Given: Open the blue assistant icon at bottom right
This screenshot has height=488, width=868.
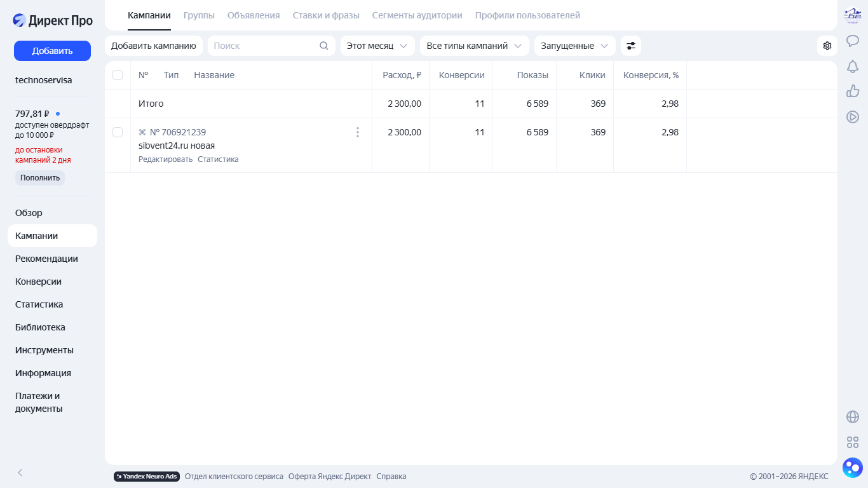Looking at the screenshot, I should (853, 468).
